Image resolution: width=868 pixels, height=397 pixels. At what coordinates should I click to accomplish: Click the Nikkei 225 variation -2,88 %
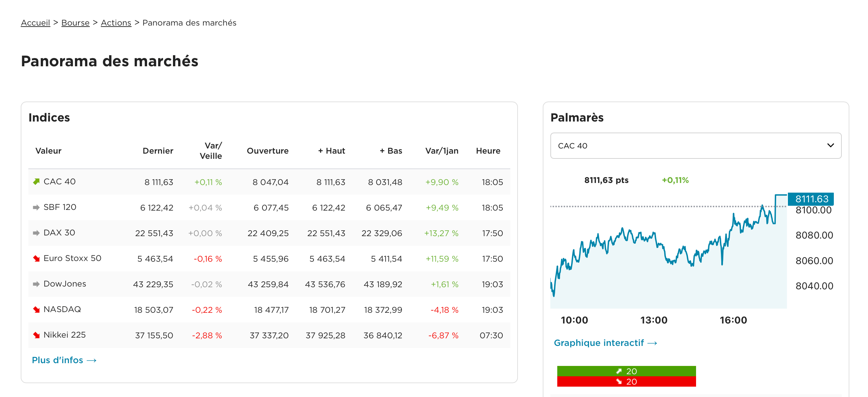207,336
